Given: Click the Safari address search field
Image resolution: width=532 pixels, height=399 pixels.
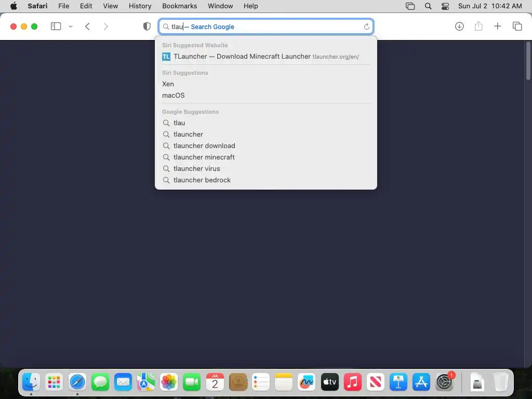Looking at the screenshot, I should (x=266, y=26).
